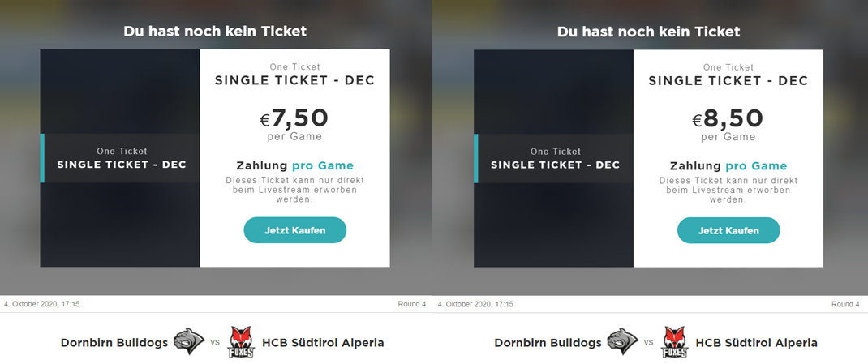Click the red Foxes logo in the right panel
The height and width of the screenshot is (364, 868).
[x=675, y=342]
